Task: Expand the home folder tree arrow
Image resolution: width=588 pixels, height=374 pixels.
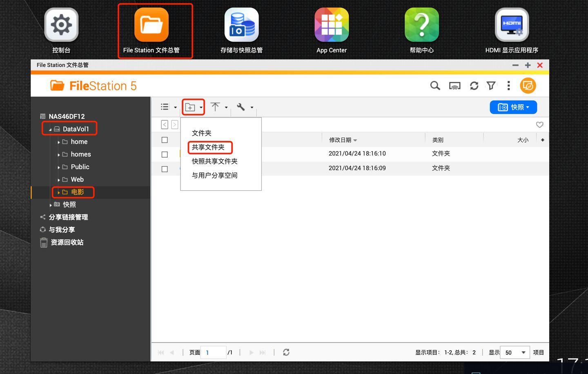Action: tap(59, 142)
